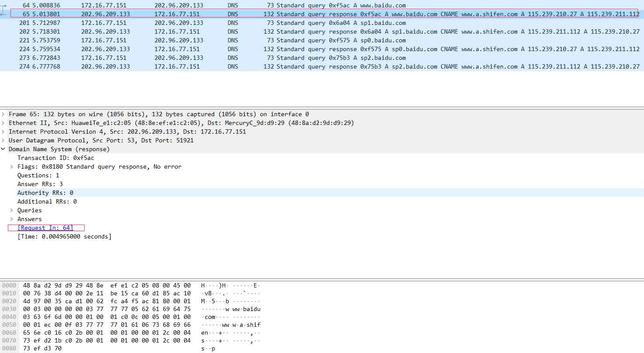Select packet 202 response 0x6a04

pyautogui.click(x=322, y=31)
